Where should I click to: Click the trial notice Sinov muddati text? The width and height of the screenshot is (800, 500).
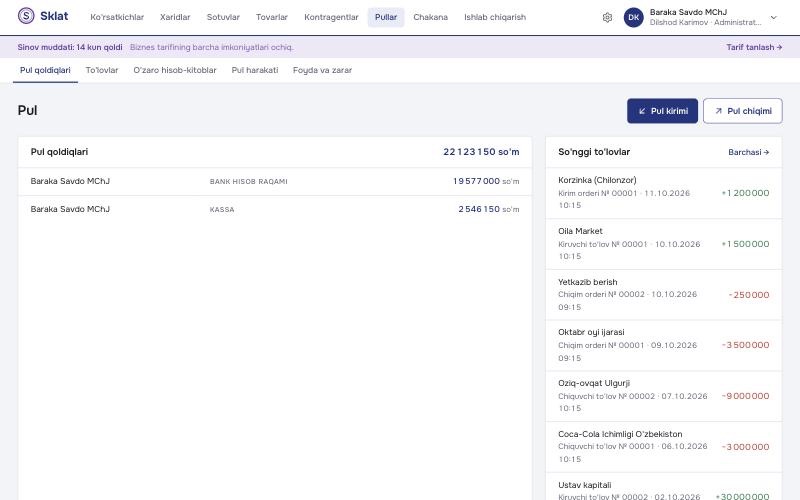coord(70,47)
